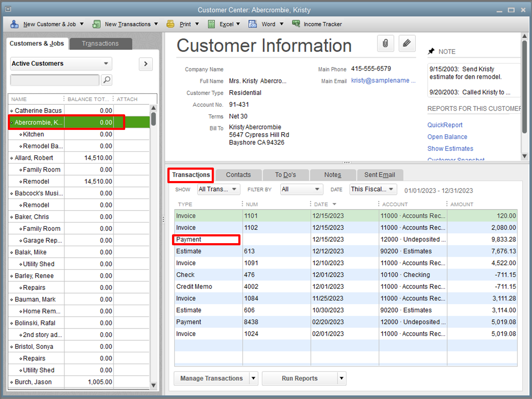Select the Print icon in the toolbar
This screenshot has height=399, width=532.
pos(171,24)
